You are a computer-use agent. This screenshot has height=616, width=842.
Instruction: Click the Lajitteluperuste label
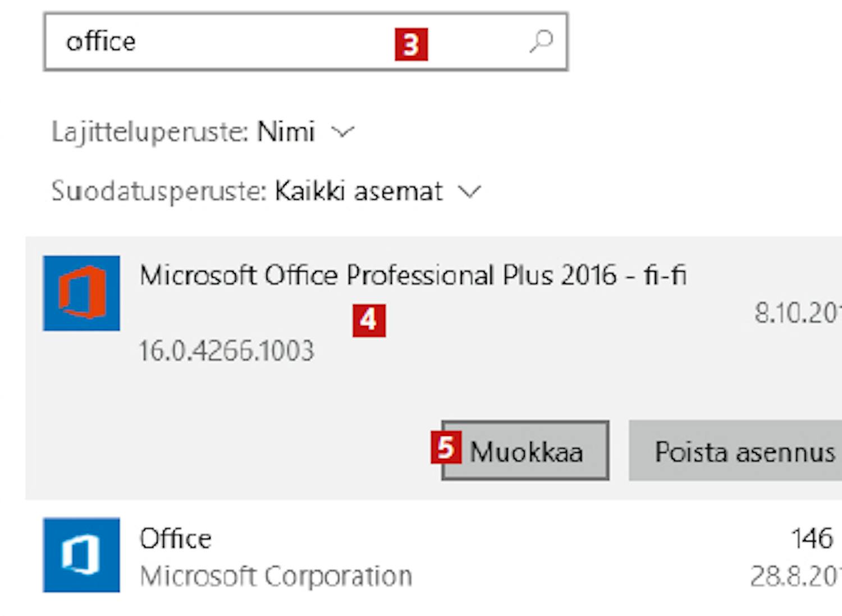[150, 132]
